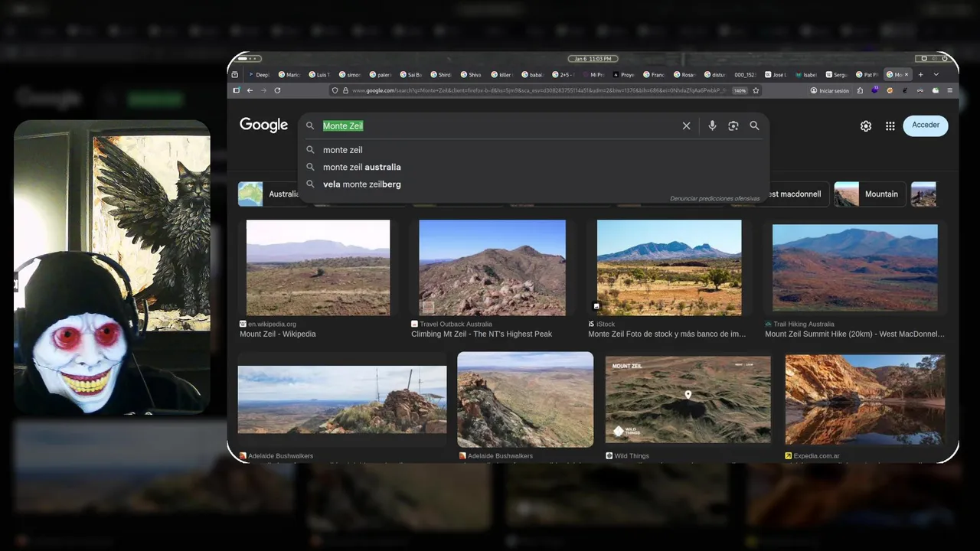Screen dimensions: 980x551
Task: Select the Australia filter chip
Action: click(x=269, y=194)
